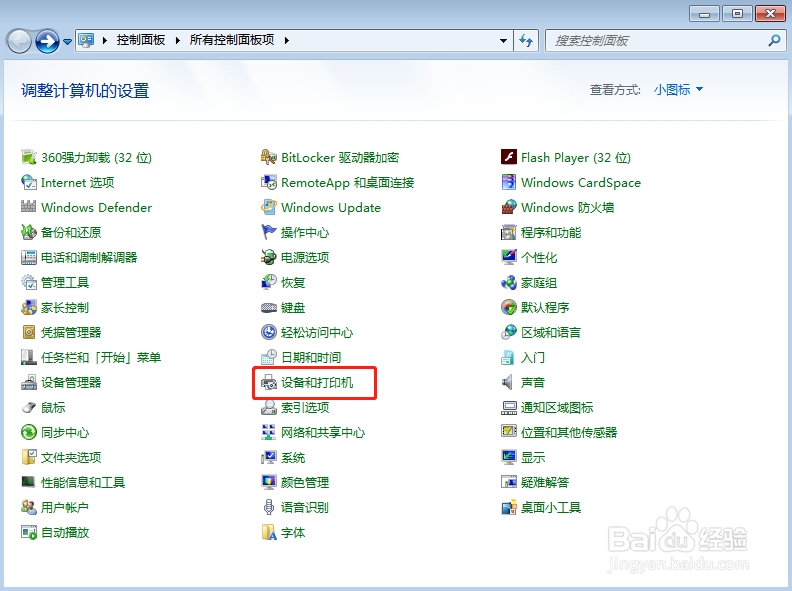Open the 网络和共享中心 link

(x=323, y=432)
